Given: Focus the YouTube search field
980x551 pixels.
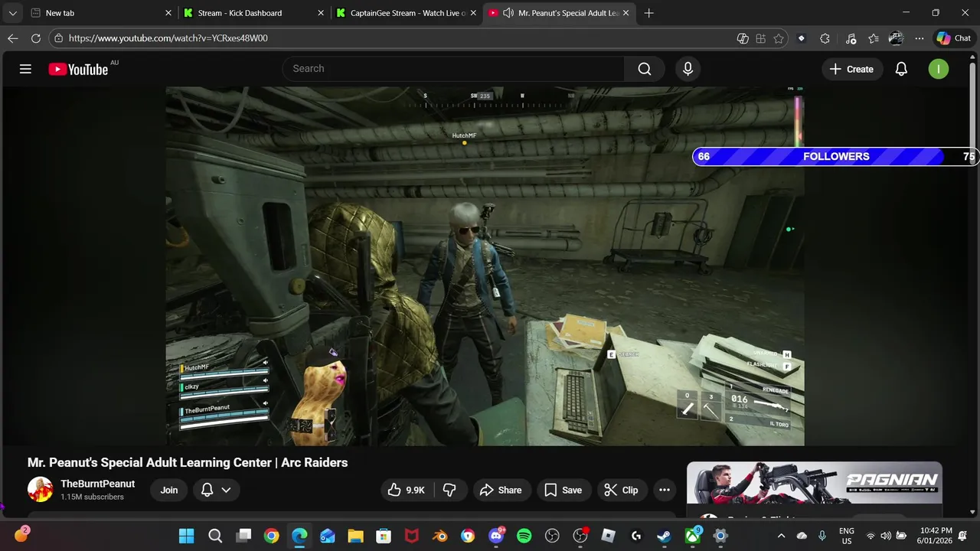Looking at the screenshot, I should pyautogui.click(x=453, y=69).
